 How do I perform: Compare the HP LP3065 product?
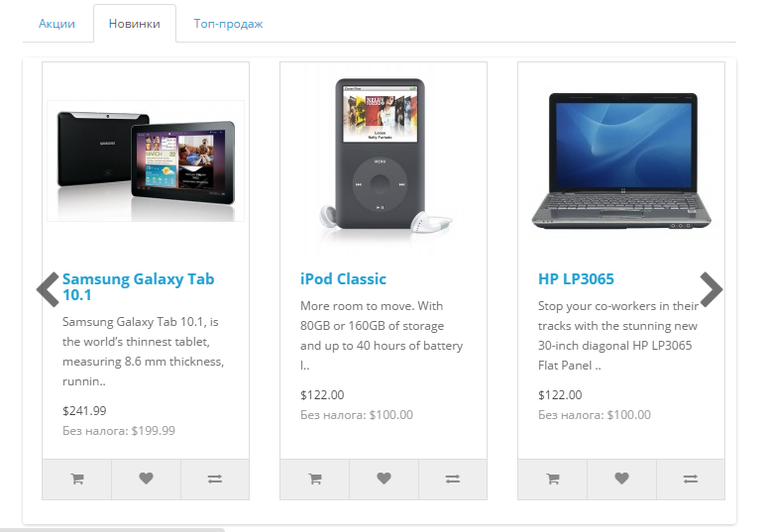[690, 479]
